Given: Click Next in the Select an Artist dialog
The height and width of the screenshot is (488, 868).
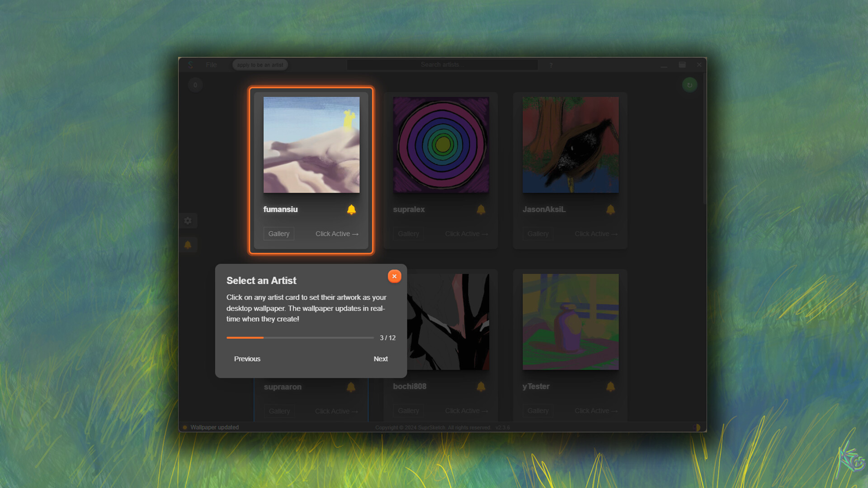Looking at the screenshot, I should (x=381, y=359).
